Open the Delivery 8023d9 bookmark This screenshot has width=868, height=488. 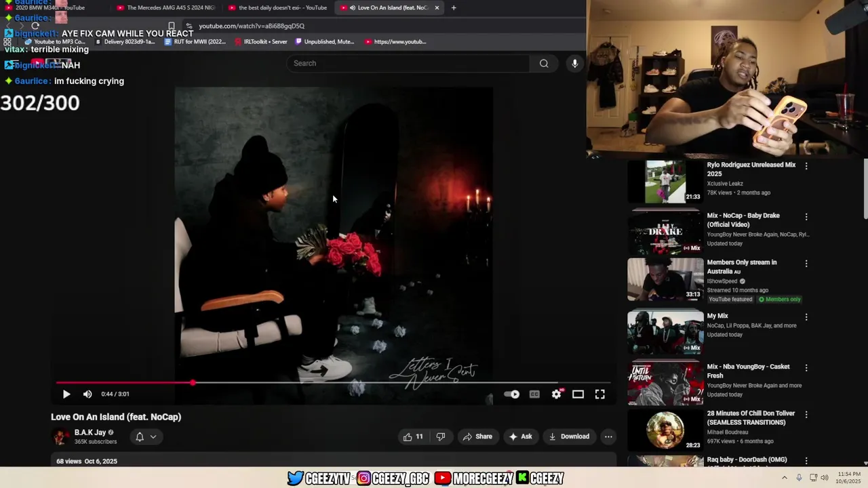[x=125, y=41]
